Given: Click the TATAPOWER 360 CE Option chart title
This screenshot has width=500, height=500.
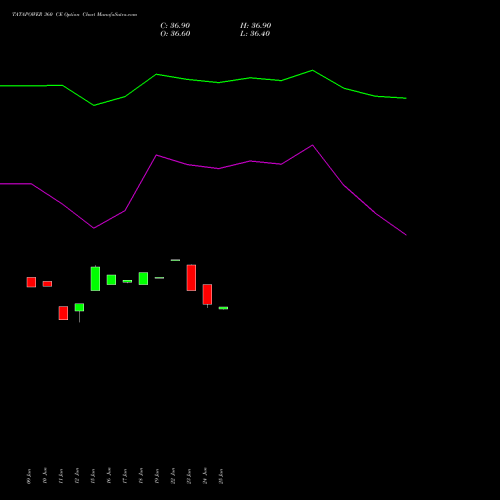Looking at the screenshot, I should tap(74, 15).
